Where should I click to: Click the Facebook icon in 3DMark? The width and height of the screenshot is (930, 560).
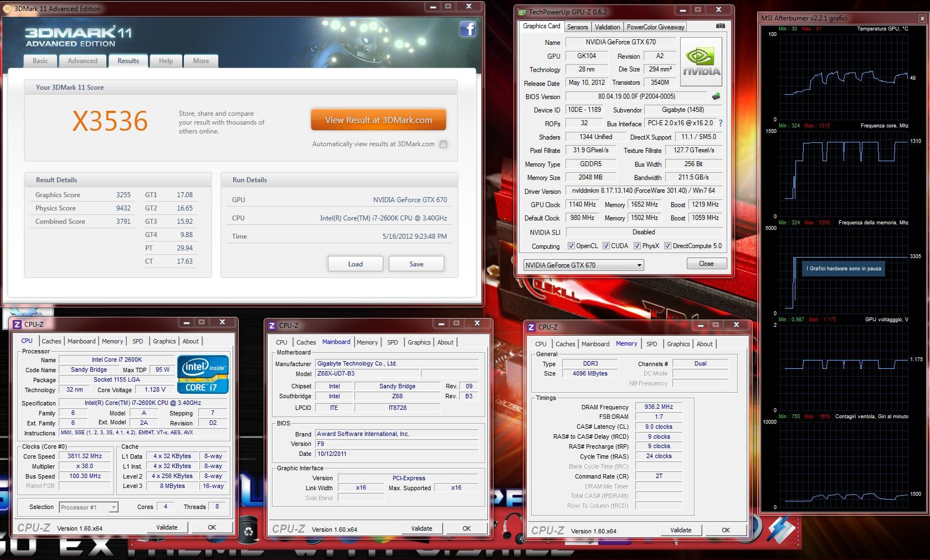467,29
